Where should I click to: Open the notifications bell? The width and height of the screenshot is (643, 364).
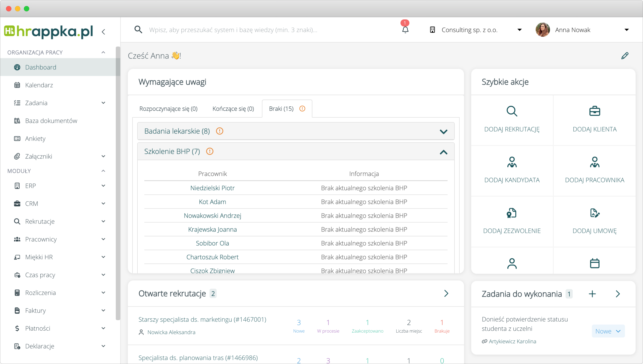405,30
